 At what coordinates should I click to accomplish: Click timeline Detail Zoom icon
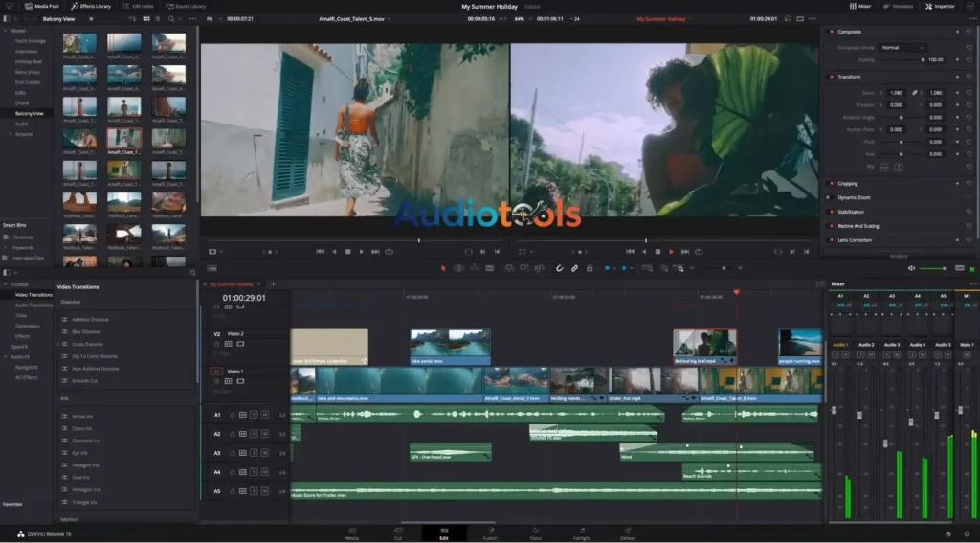coord(664,268)
